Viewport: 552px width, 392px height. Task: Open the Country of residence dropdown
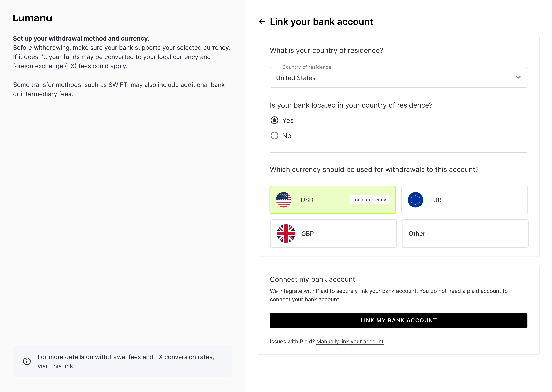[387, 78]
